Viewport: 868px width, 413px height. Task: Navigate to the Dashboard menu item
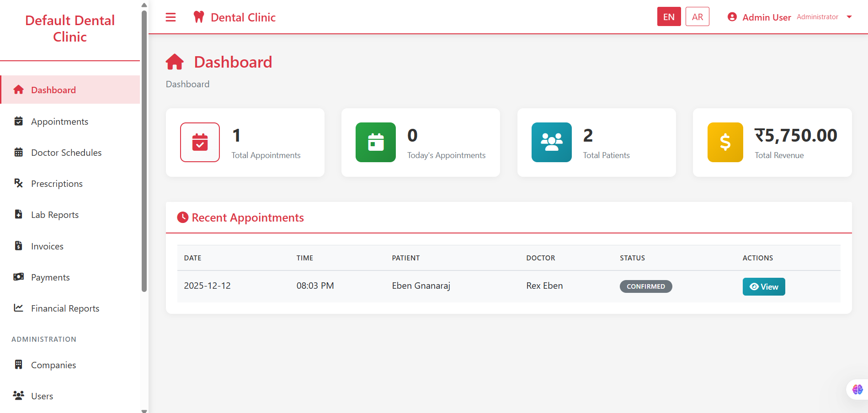tap(53, 90)
